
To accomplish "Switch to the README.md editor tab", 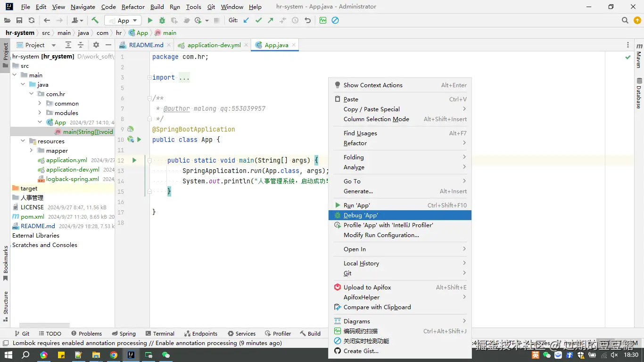I will click(146, 45).
